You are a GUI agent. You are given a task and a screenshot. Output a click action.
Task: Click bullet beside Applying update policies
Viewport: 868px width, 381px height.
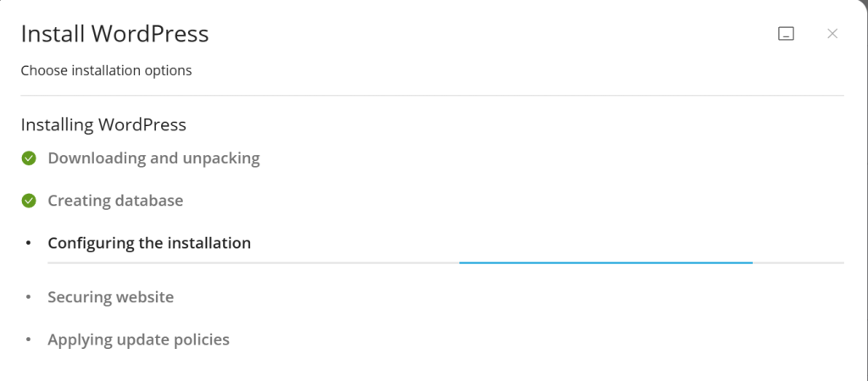coord(29,340)
